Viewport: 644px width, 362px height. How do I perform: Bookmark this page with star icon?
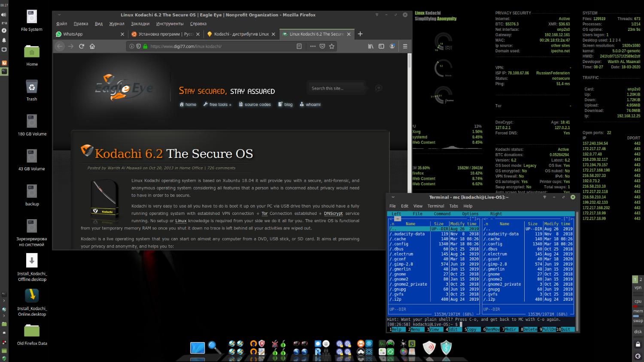point(331,46)
